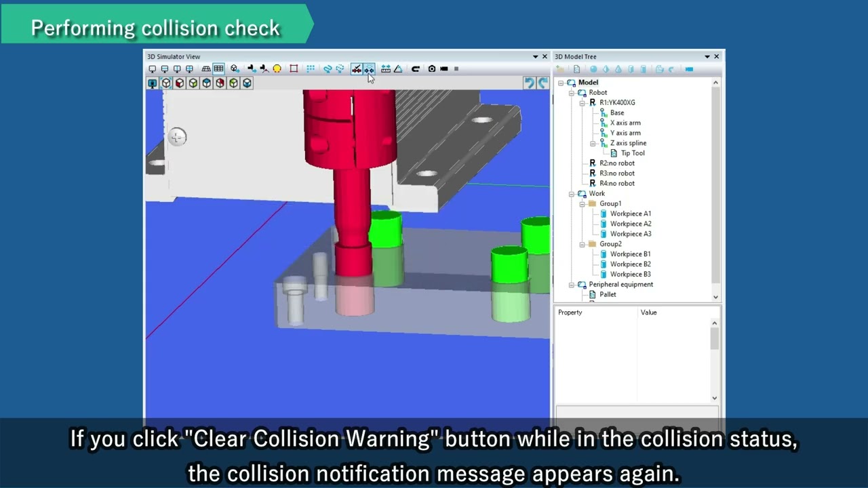Collapse the Model root node
Image resolution: width=868 pixels, height=488 pixels.
[x=561, y=83]
